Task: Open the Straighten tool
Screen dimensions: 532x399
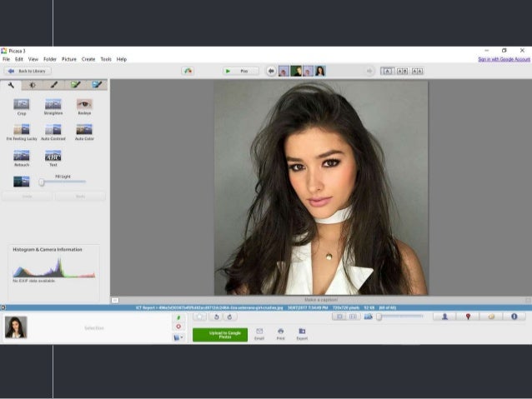Action: 53,105
